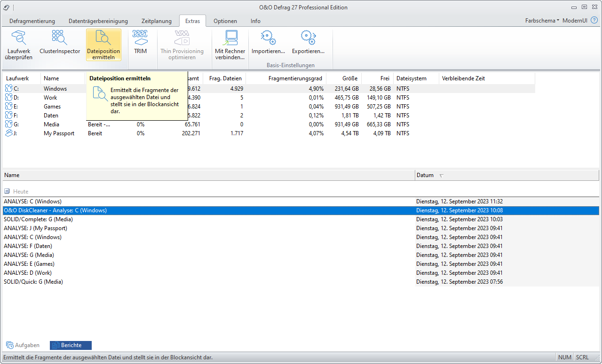
Task: Click the 4,90% fragmentation value
Action: point(316,89)
